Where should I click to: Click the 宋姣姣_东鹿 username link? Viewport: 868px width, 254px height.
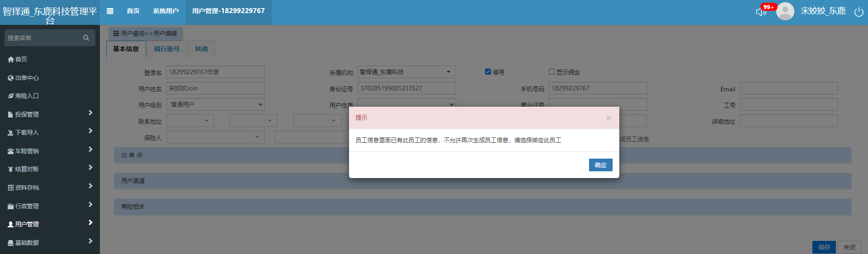[x=823, y=11]
